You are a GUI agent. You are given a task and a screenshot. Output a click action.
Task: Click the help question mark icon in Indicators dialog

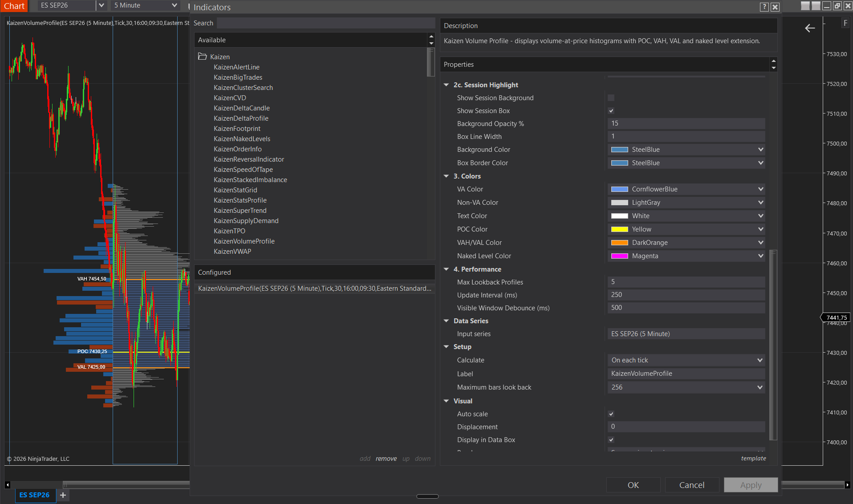[x=764, y=7]
